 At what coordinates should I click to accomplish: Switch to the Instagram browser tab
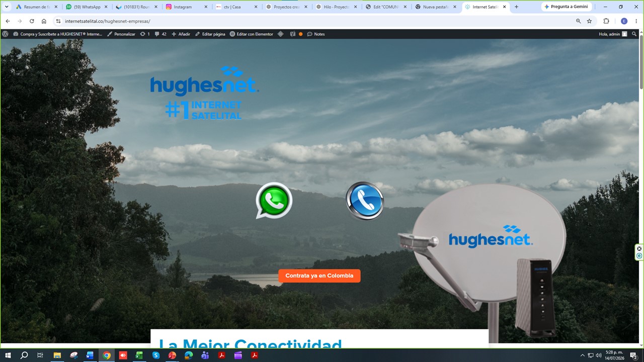click(186, 7)
